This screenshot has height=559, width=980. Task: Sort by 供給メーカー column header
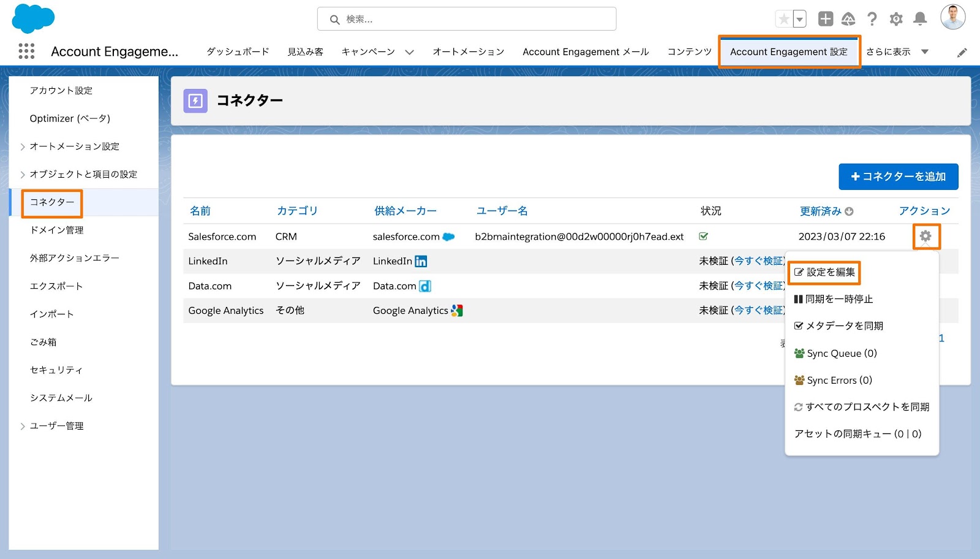[405, 211]
